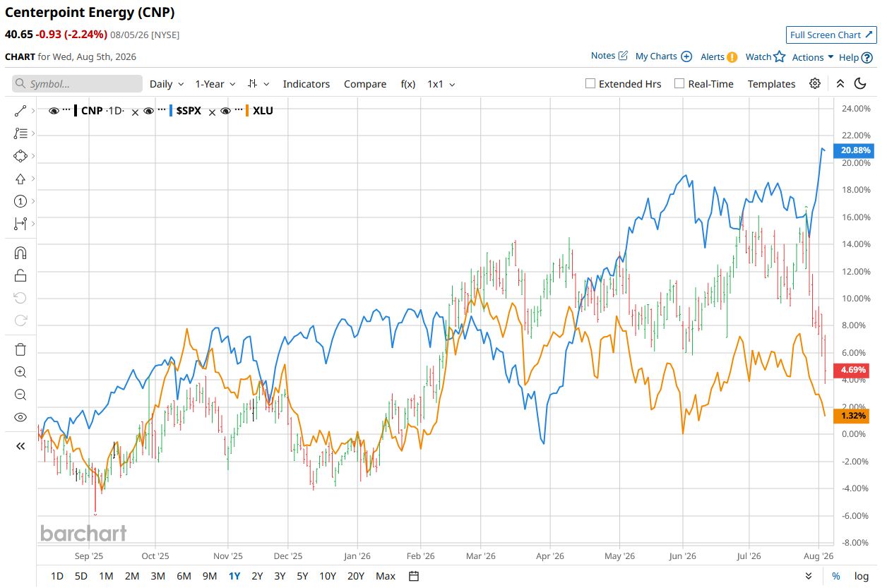
Task: Remove the CNP series with its X
Action: click(x=135, y=112)
